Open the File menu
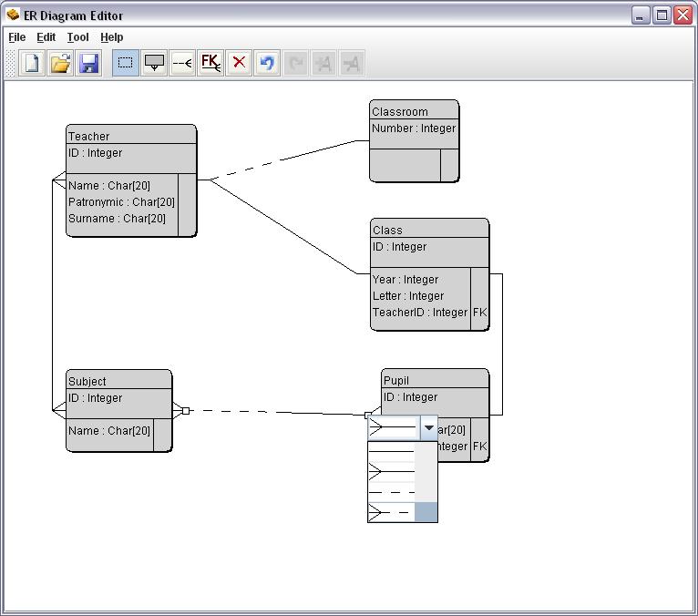This screenshot has width=698, height=616. coord(16,37)
